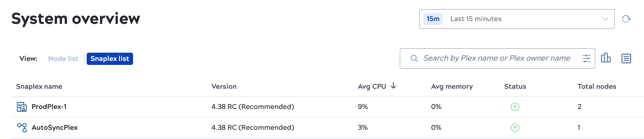Click ProdPlex-1 green status arrow icon
The height and width of the screenshot is (139, 644).
pos(515,107)
